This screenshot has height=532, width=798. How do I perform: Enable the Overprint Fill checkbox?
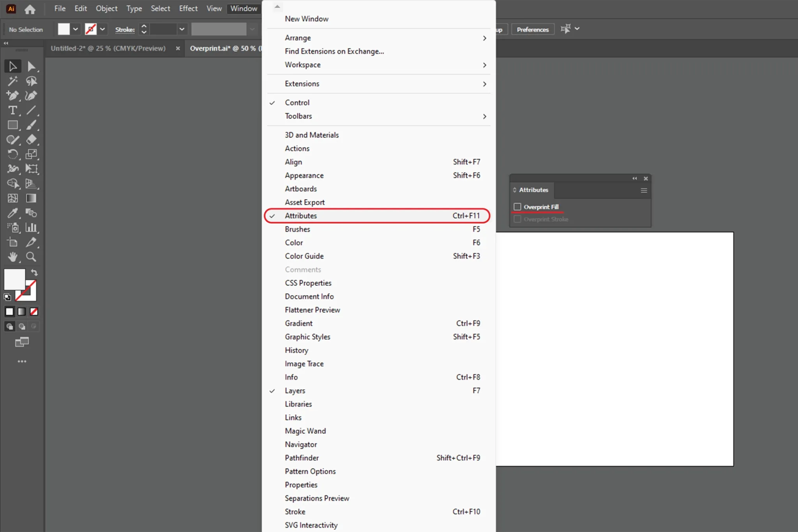(x=517, y=207)
